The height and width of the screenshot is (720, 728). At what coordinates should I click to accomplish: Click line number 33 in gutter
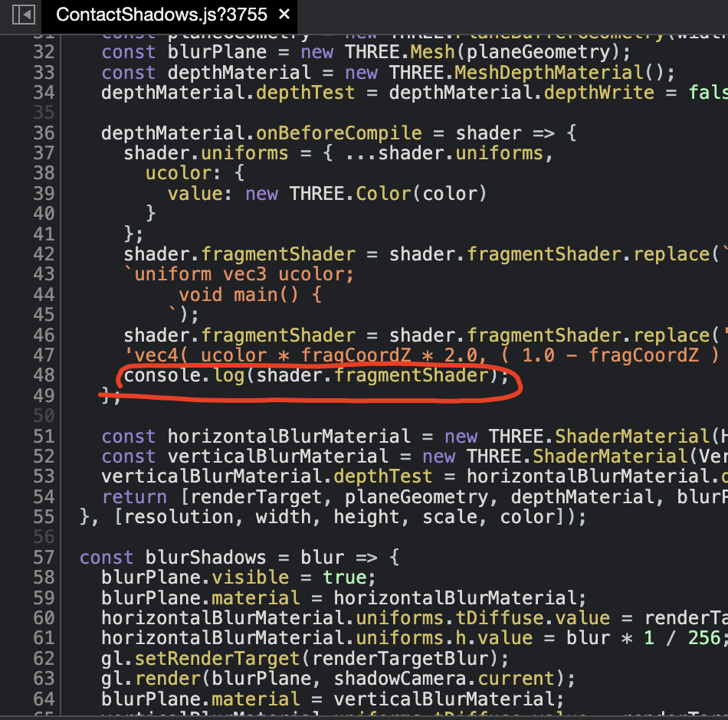pyautogui.click(x=44, y=73)
